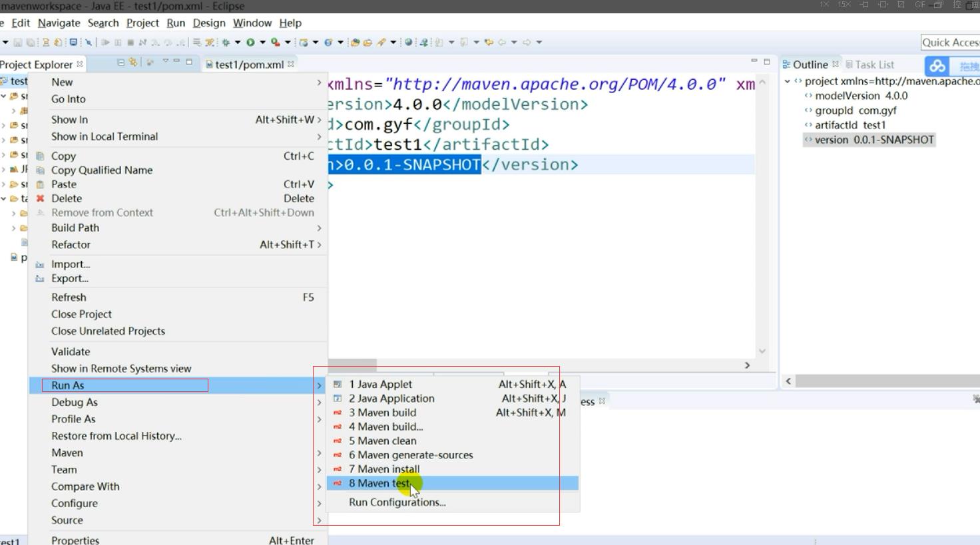Minimize the Project Explorer panel
This screenshot has width=980, height=545.
(x=176, y=61)
